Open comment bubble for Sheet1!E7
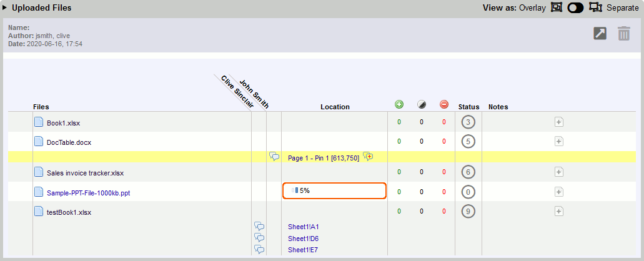The image size is (644, 261). 259,249
